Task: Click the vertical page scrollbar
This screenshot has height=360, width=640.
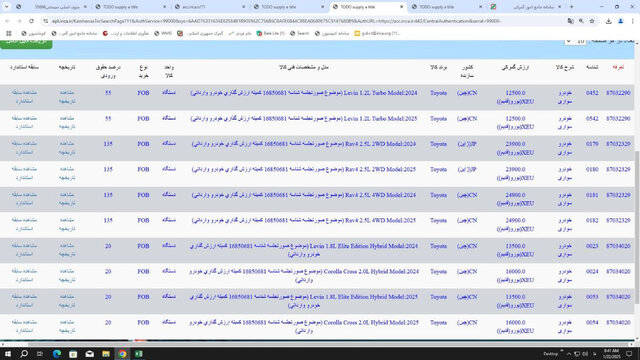Action: click(637, 227)
